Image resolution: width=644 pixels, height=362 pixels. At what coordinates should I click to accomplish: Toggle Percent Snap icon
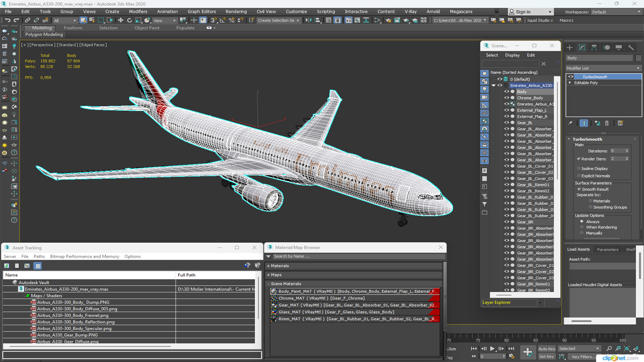pos(231,20)
